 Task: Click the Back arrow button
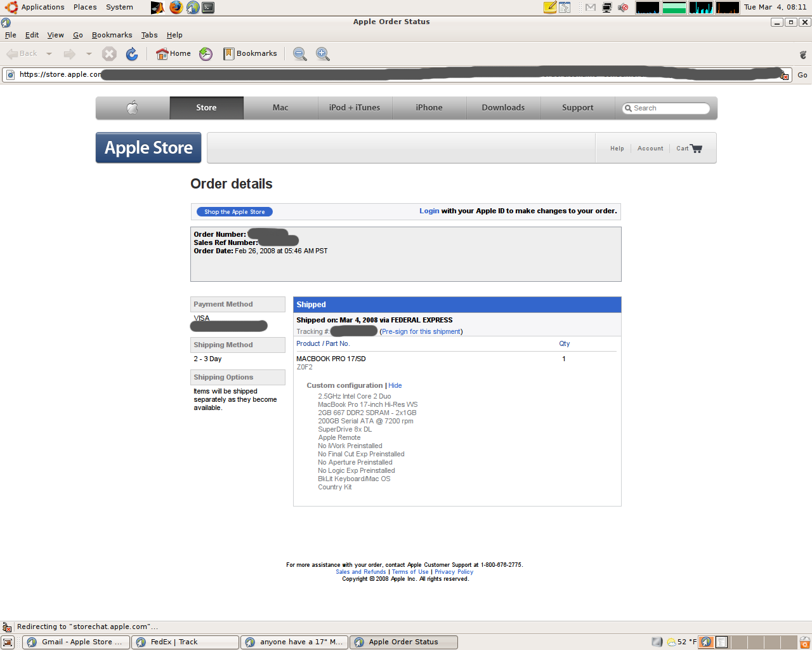click(22, 54)
